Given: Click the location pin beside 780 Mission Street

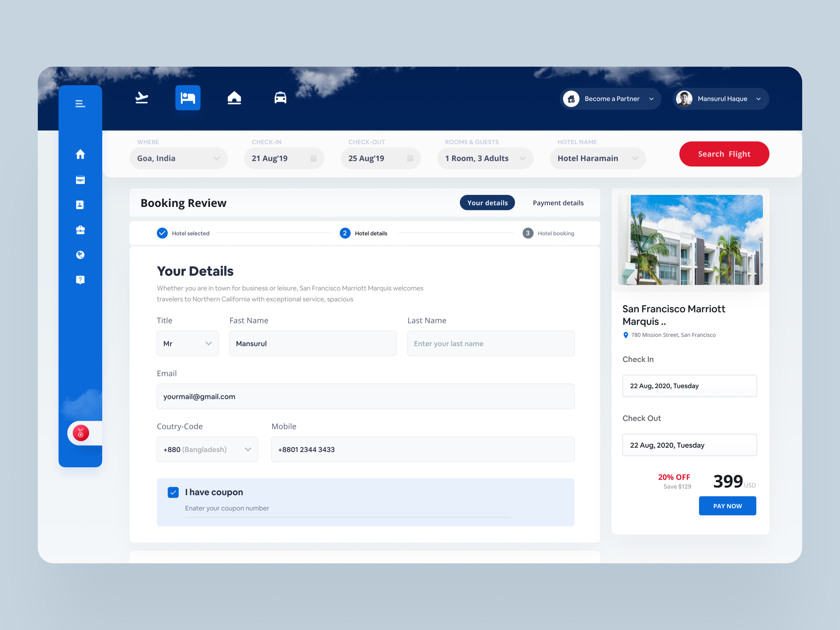Looking at the screenshot, I should pyautogui.click(x=626, y=335).
